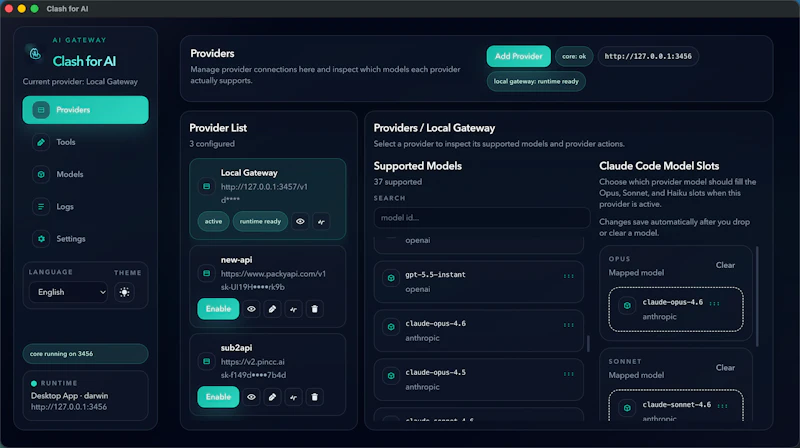The width and height of the screenshot is (800, 448).
Task: Grab the Sonnet slot model drag handle
Action: coord(722,406)
